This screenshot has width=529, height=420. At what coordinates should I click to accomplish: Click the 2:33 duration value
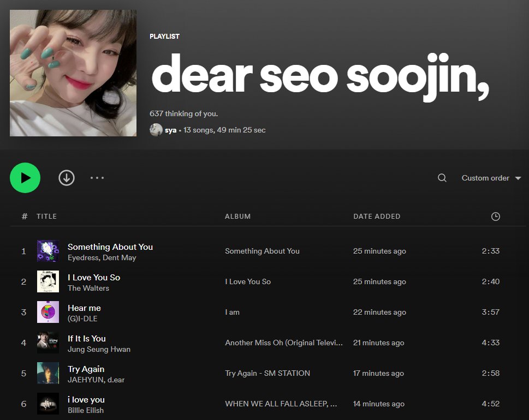(x=491, y=251)
